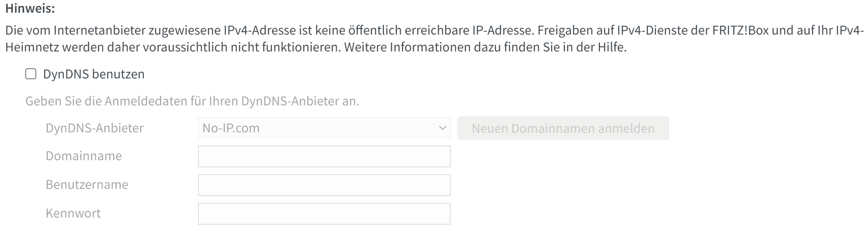This screenshot has width=868, height=231.
Task: Focus the Domainname input field
Action: pos(324,156)
